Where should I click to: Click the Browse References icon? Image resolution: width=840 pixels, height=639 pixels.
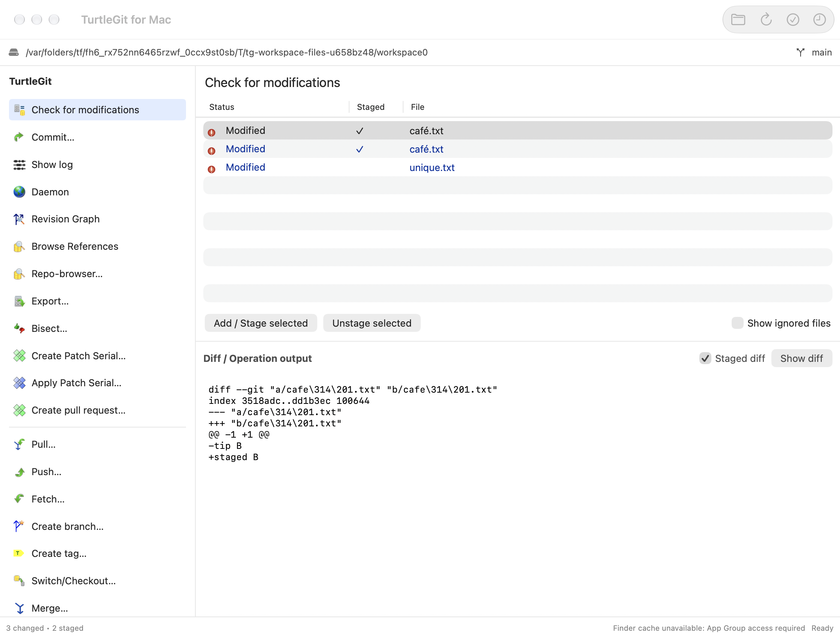(19, 246)
